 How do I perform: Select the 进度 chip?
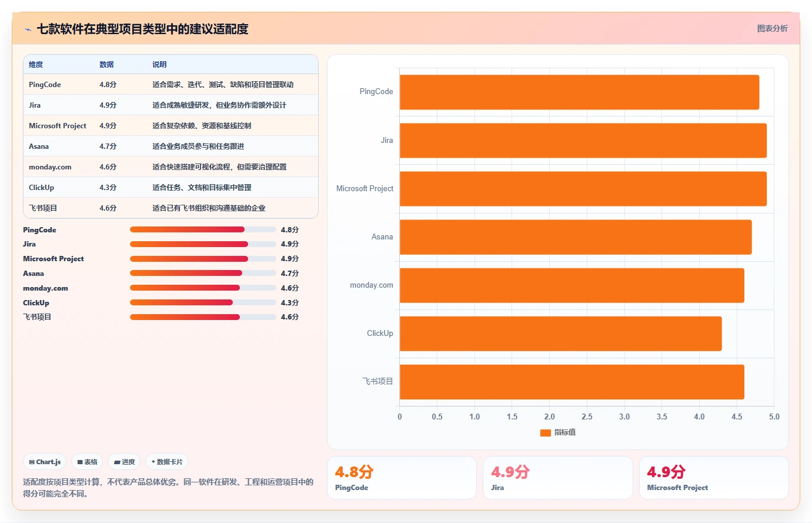124,462
